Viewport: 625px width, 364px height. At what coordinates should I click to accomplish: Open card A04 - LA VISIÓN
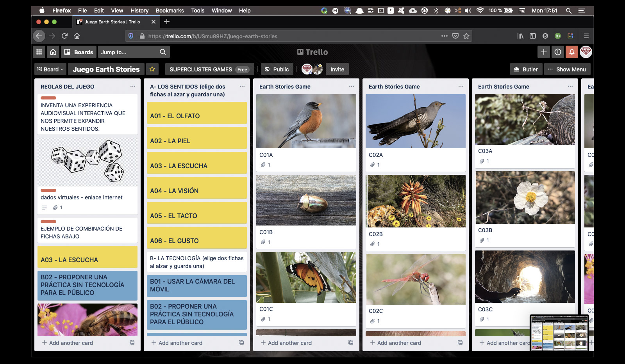coord(197,188)
